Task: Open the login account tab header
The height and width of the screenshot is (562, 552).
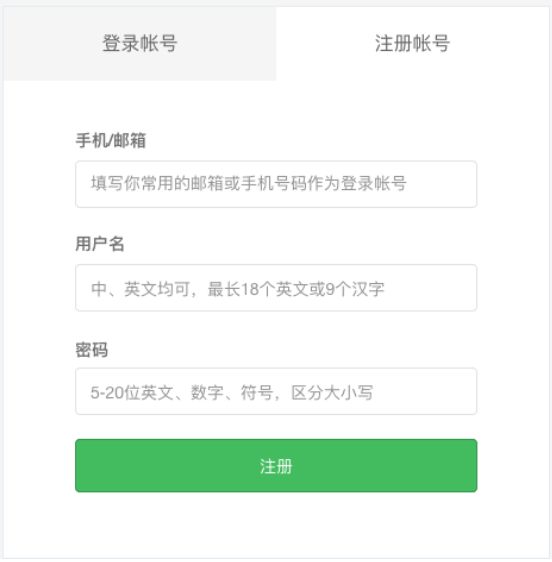Action: coord(140,43)
